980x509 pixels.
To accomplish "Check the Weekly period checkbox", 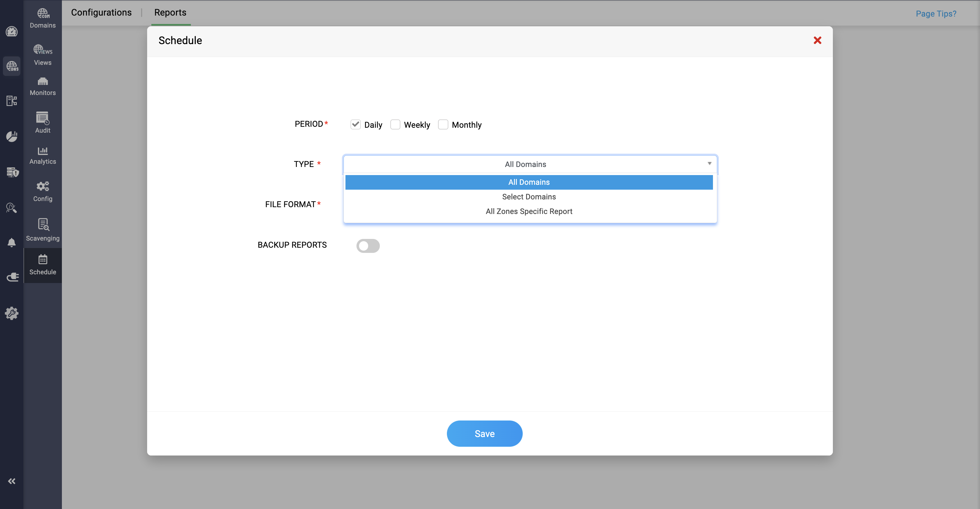I will (395, 124).
